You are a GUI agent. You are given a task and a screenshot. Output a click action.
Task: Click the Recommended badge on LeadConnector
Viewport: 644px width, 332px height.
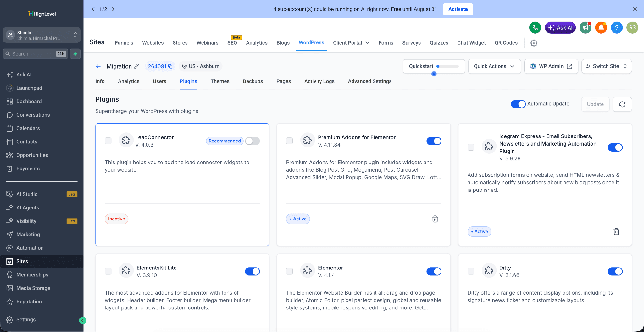point(225,141)
